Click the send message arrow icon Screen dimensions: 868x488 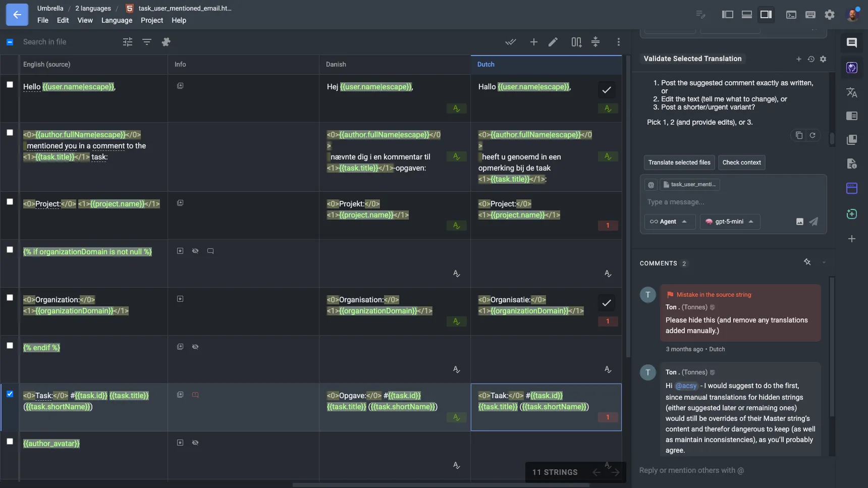point(813,222)
